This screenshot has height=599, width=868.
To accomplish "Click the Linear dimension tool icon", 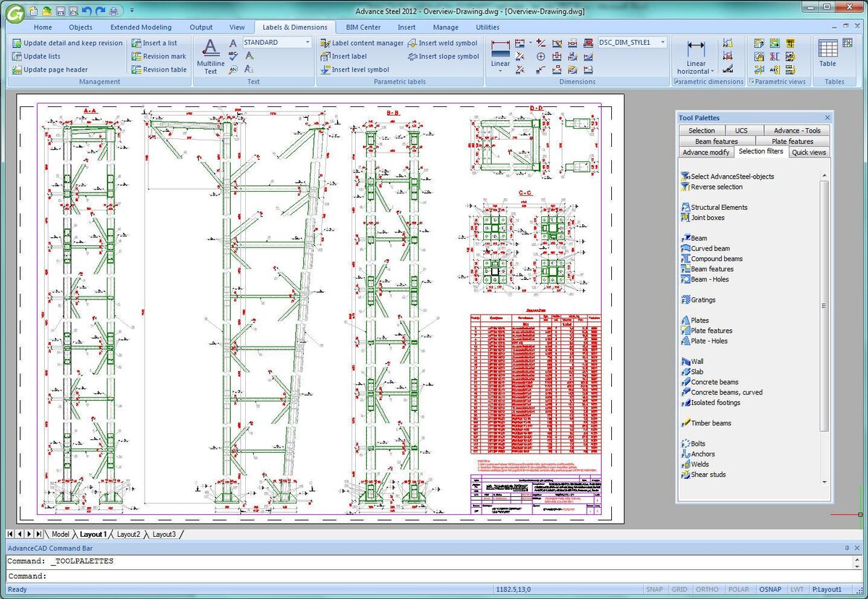I will 501,49.
